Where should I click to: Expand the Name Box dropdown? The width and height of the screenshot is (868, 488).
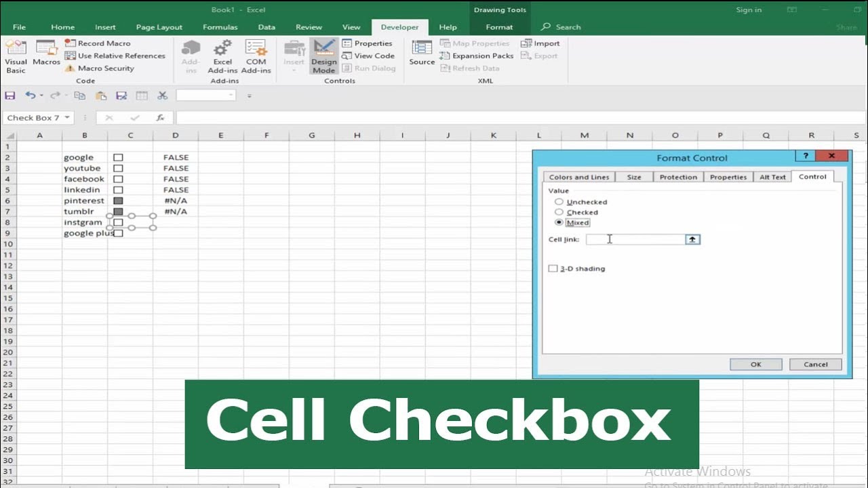(67, 117)
